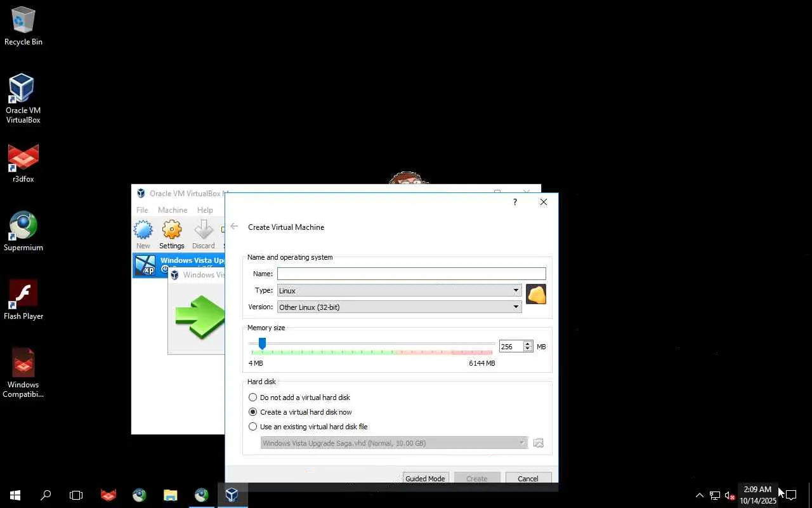The width and height of the screenshot is (812, 508).
Task: Open the Windows Start menu
Action: click(15, 495)
